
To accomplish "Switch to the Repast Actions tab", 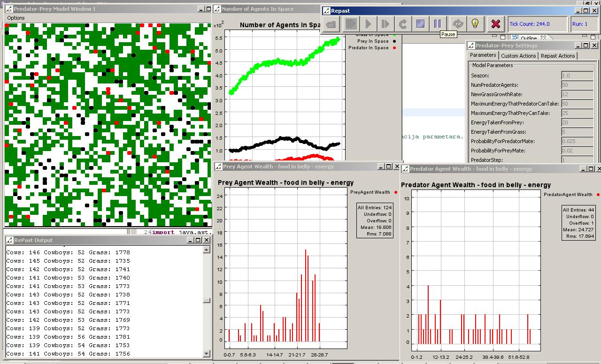I will 558,56.
